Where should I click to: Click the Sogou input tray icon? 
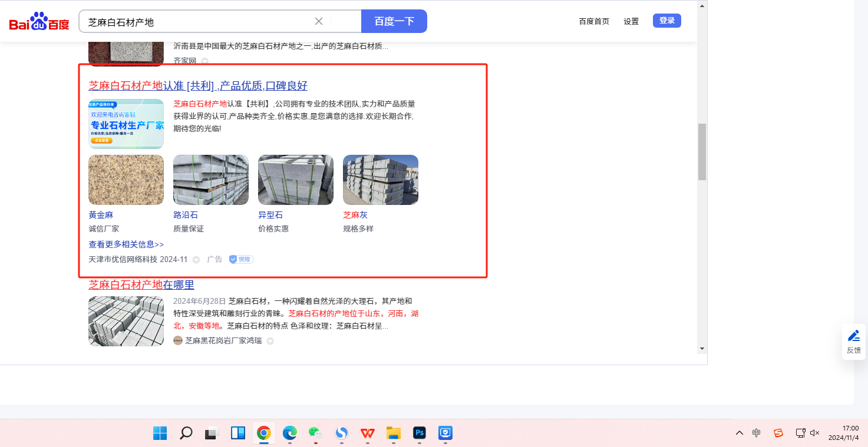778,433
